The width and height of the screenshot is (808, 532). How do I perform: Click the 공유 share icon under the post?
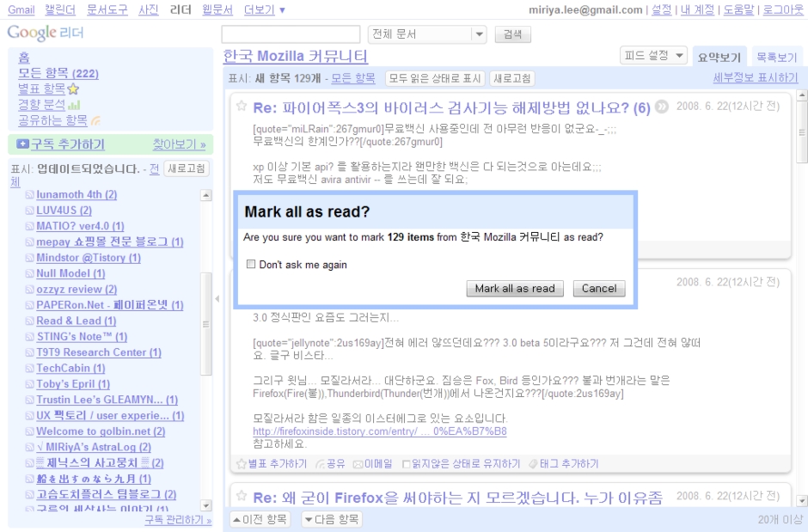click(320, 464)
